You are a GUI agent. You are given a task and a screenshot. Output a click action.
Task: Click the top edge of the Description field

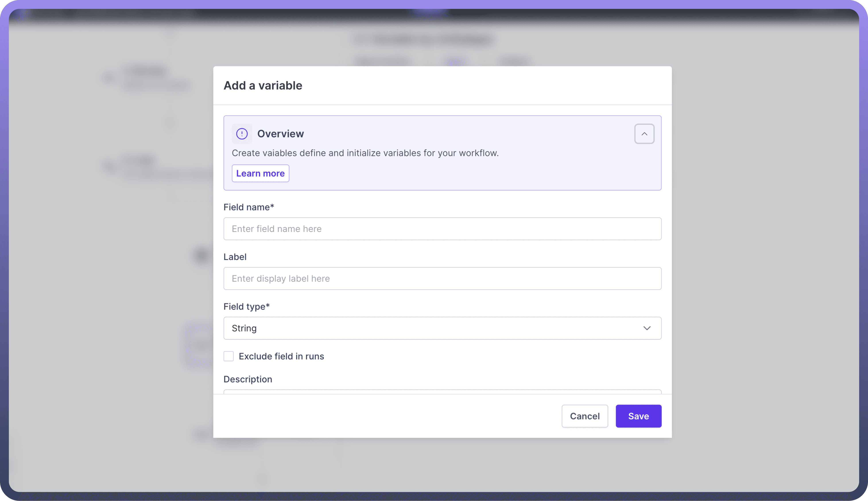(x=442, y=392)
